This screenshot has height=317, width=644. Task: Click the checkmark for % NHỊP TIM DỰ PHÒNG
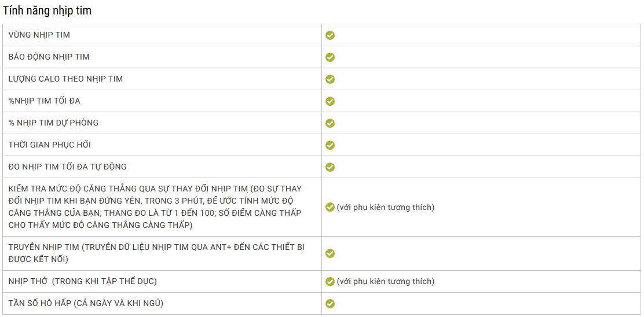tap(330, 123)
